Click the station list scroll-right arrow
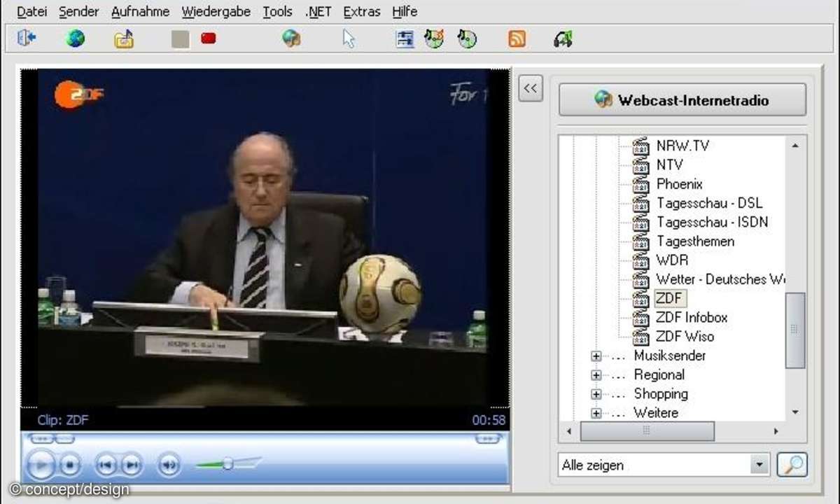Viewport: 840px width, 504px height. [776, 431]
